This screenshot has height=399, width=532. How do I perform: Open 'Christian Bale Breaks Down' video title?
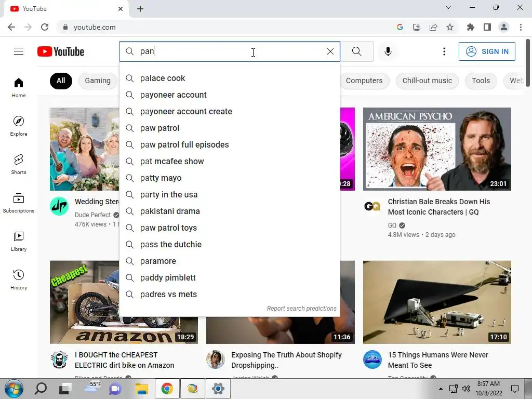pyautogui.click(x=439, y=207)
